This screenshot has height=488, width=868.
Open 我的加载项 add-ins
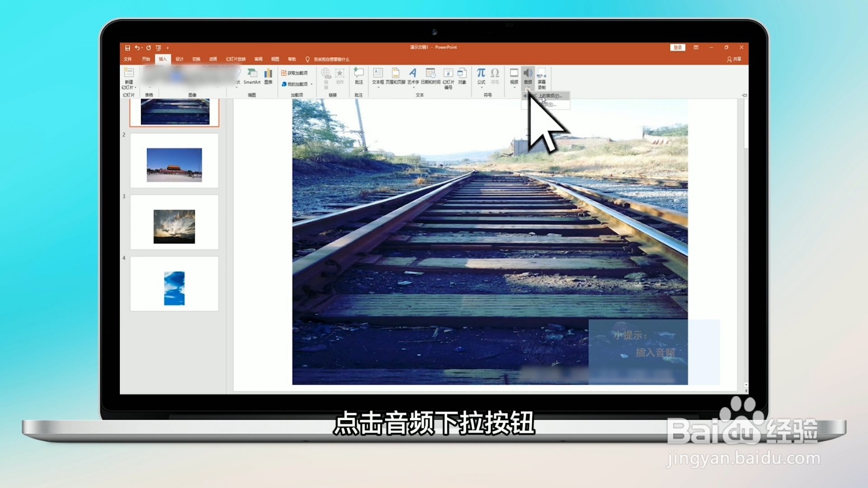pyautogui.click(x=295, y=84)
